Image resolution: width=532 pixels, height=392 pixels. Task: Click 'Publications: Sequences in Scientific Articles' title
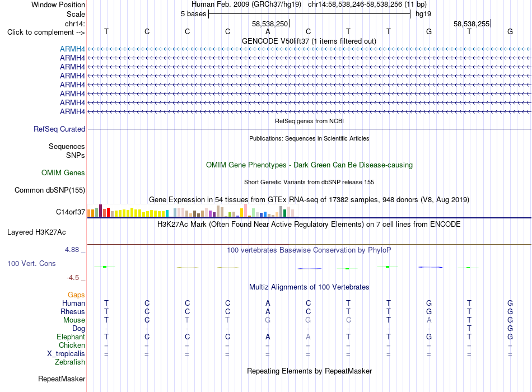click(309, 138)
